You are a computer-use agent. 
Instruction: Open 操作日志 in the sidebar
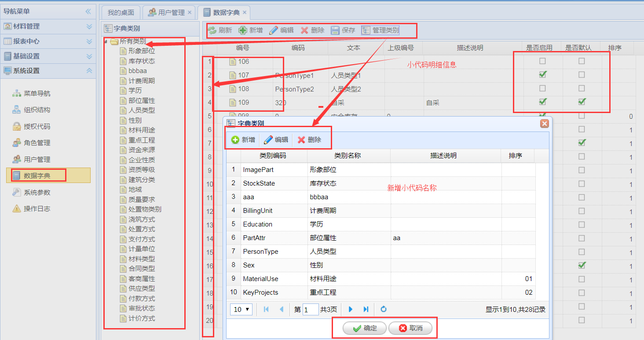(31, 209)
